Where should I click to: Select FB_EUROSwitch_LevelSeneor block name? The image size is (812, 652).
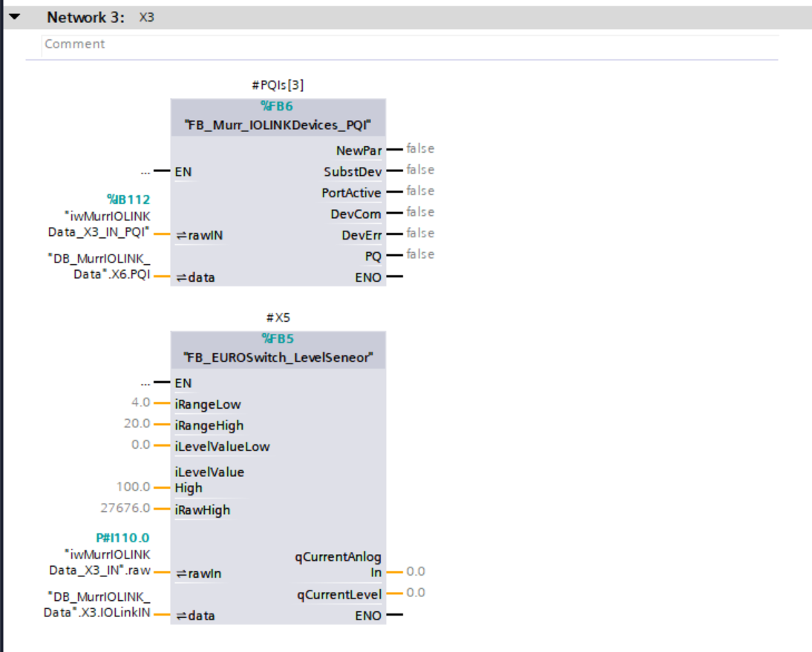pyautogui.click(x=278, y=358)
